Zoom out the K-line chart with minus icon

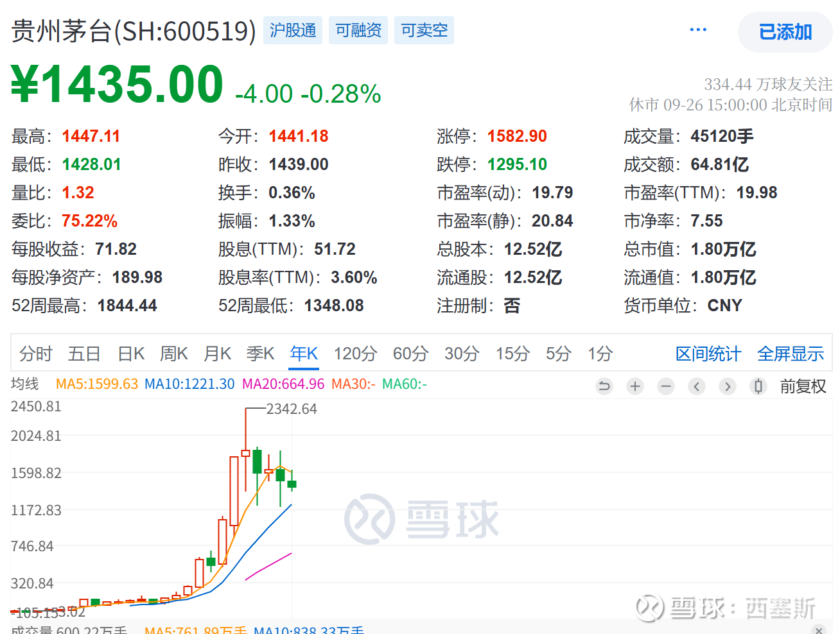tap(666, 386)
